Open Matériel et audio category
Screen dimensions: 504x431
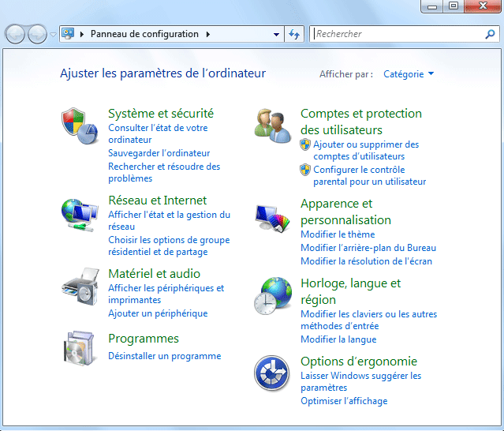click(x=154, y=274)
